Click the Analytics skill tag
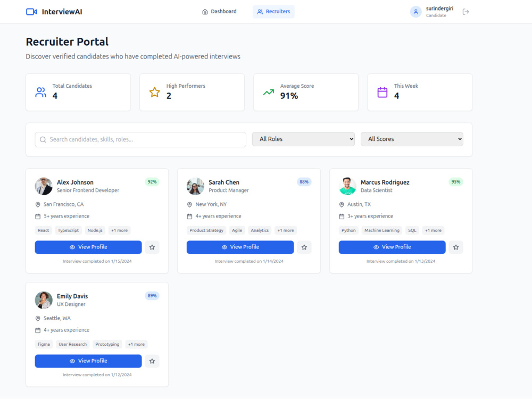 260,230
